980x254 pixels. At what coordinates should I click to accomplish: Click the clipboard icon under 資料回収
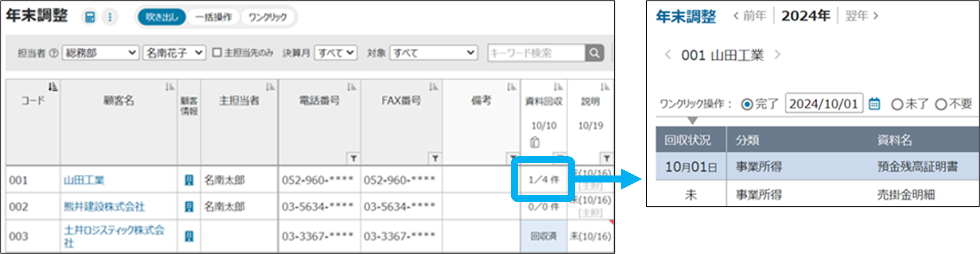coord(534,143)
